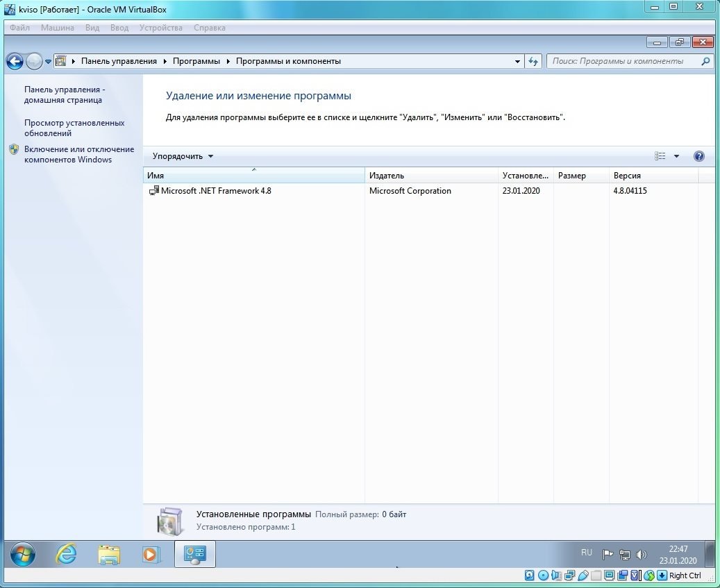Image resolution: width=720 pixels, height=588 pixels.
Task: Open the VirtualBox Ввод menu
Action: (x=119, y=28)
